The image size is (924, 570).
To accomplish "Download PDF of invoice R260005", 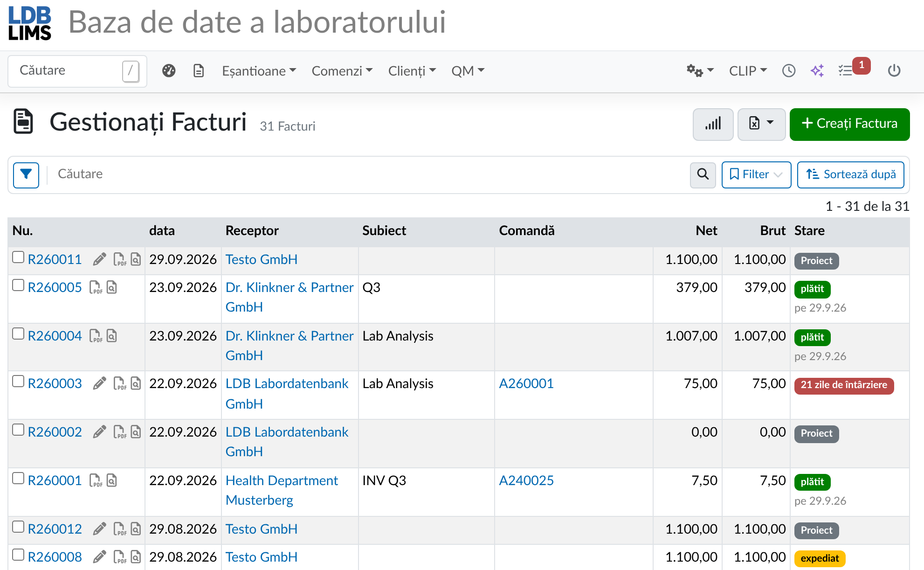I will tap(96, 287).
